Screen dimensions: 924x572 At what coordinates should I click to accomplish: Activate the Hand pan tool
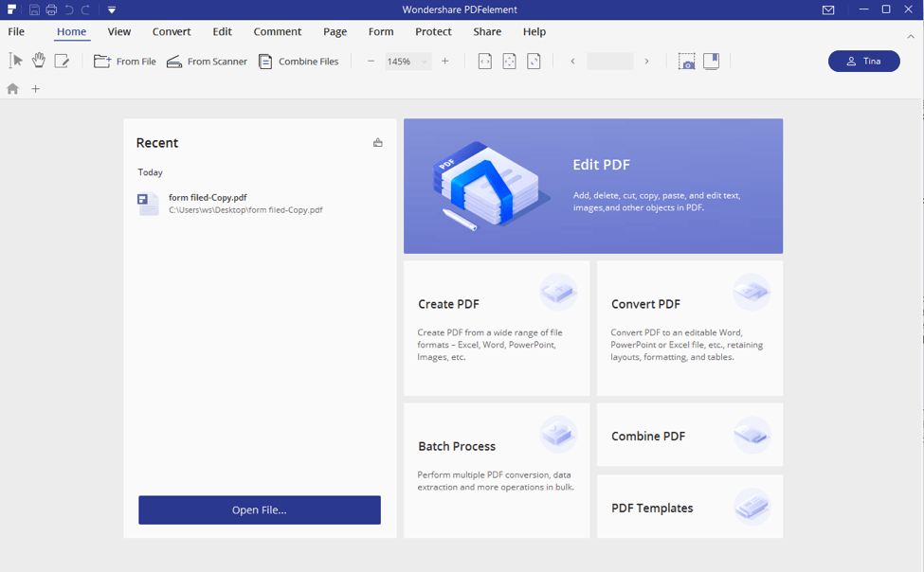click(x=39, y=61)
